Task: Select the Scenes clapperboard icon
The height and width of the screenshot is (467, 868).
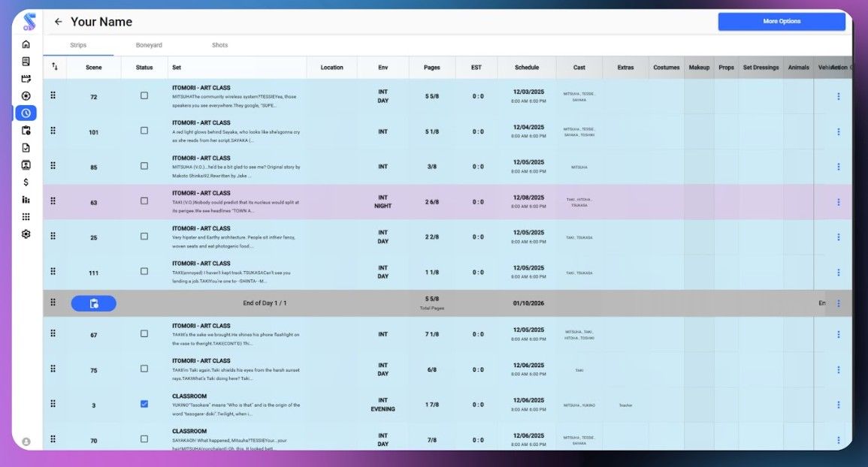Action: tap(26, 78)
